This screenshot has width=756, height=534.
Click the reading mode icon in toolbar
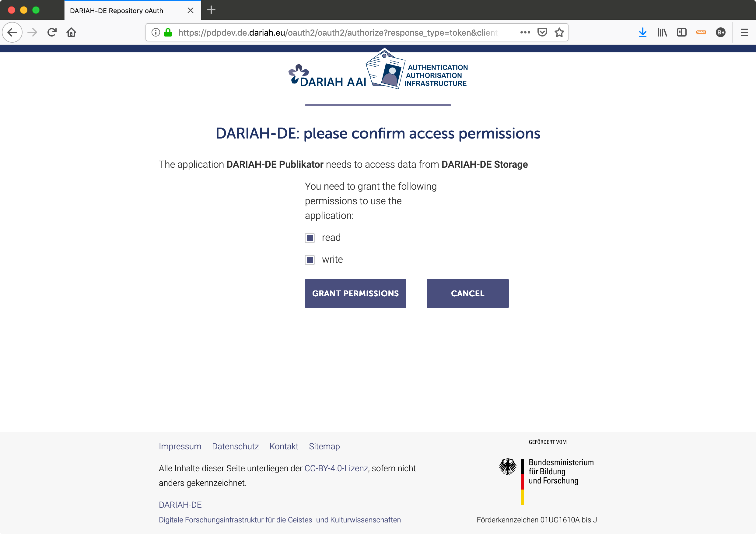[x=681, y=32]
